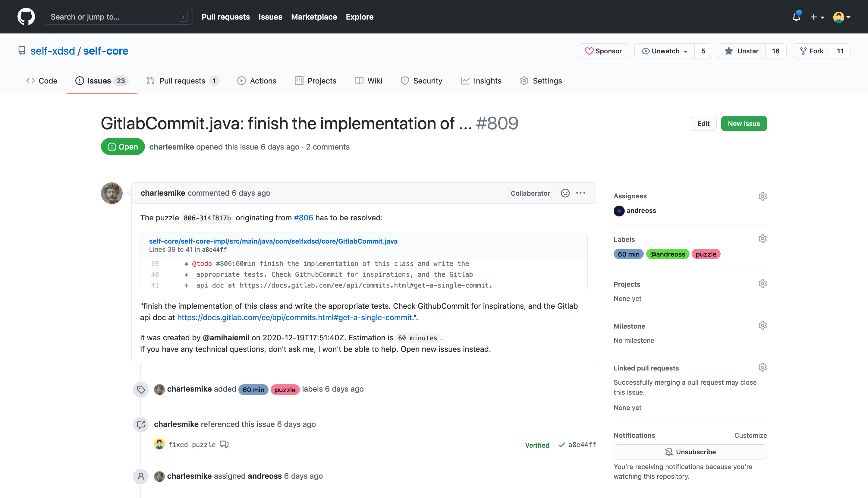Click the puzzle label in sidebar
This screenshot has height=498, width=868.
[706, 254]
